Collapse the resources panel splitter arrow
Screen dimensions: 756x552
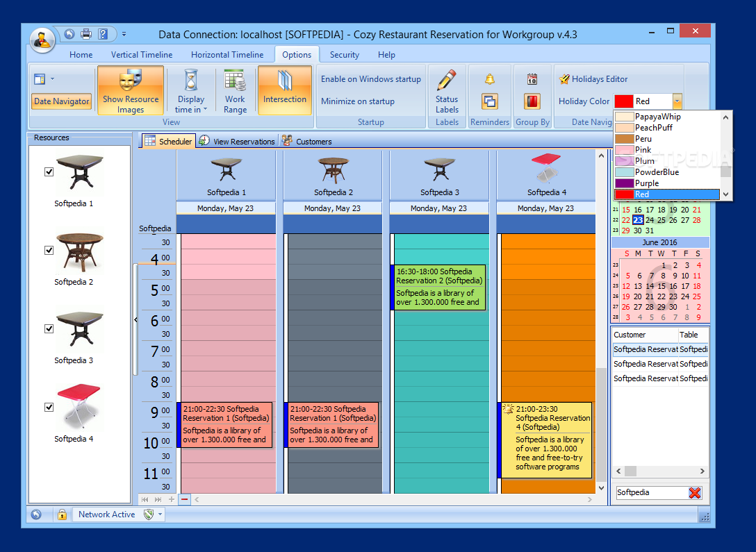pos(135,319)
